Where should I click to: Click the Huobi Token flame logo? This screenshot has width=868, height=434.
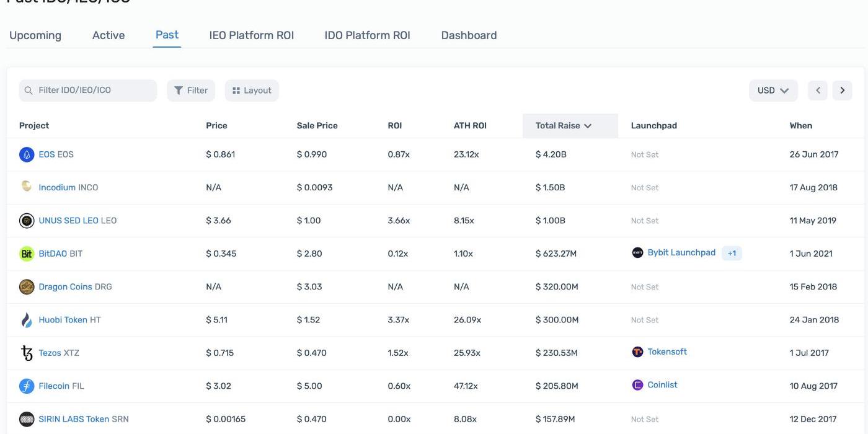coord(27,320)
